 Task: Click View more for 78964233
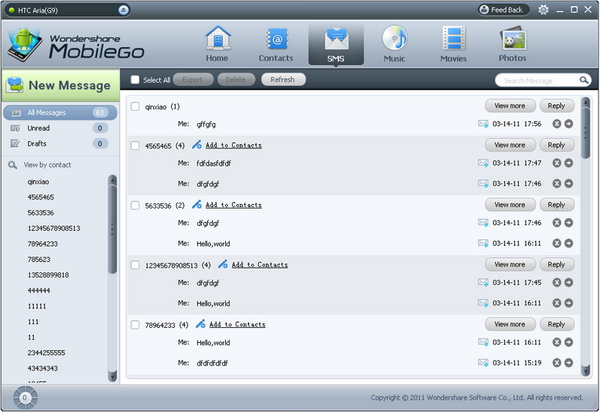pyautogui.click(x=510, y=324)
